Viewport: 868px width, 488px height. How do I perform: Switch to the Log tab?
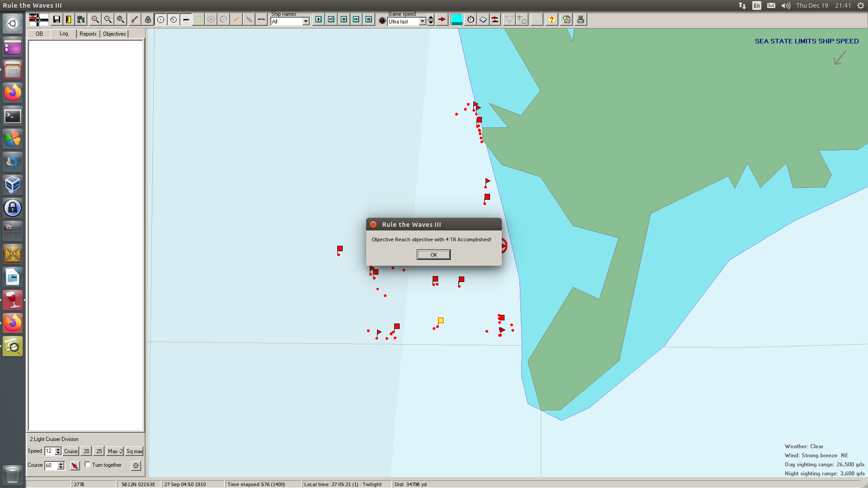point(64,34)
